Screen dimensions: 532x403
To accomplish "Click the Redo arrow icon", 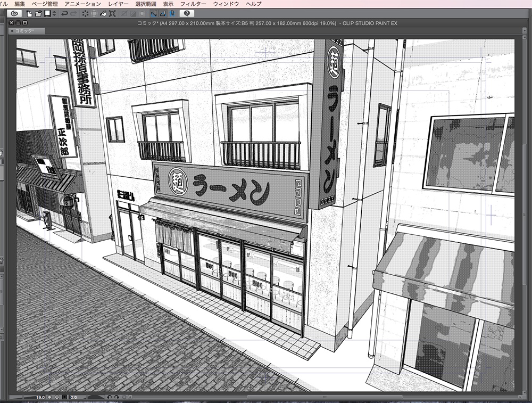I will pos(74,15).
